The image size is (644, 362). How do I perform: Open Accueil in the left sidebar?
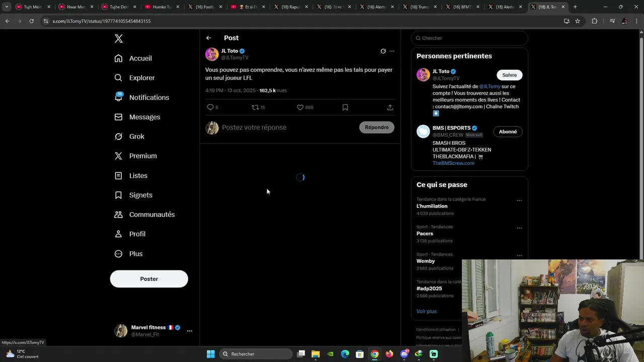133,58
